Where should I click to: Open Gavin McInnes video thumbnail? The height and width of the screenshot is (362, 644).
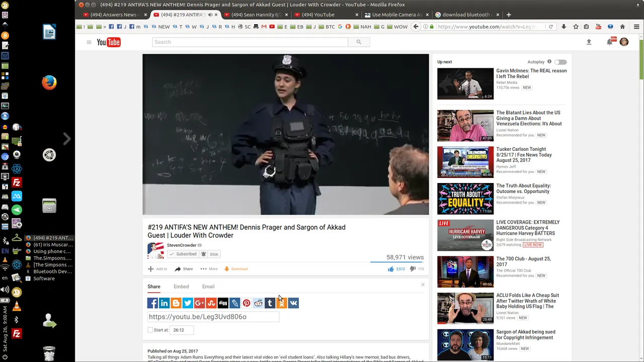point(465,83)
